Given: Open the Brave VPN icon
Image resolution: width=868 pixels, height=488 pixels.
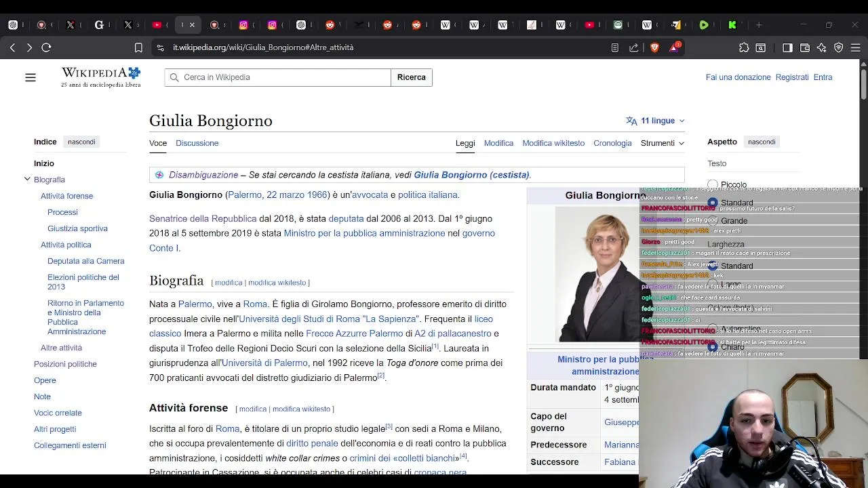Looking at the screenshot, I should [x=839, y=47].
